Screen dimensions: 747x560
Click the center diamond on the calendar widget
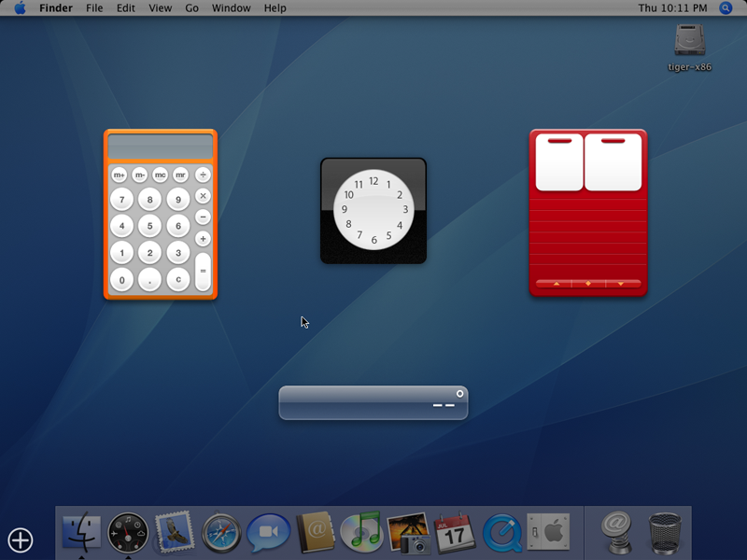(x=588, y=283)
